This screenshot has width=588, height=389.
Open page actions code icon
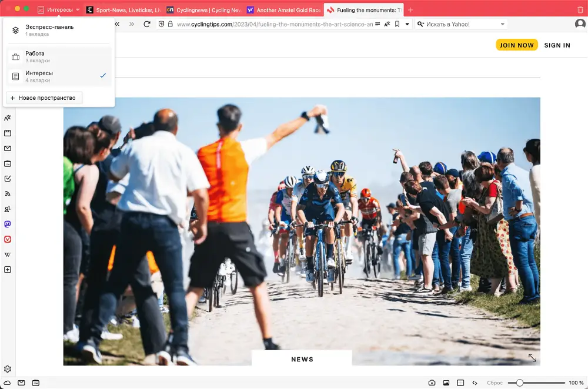click(475, 383)
